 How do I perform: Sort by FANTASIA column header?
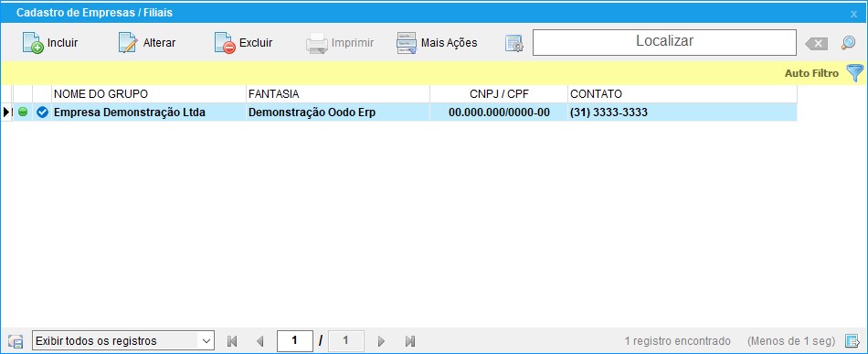[338, 93]
